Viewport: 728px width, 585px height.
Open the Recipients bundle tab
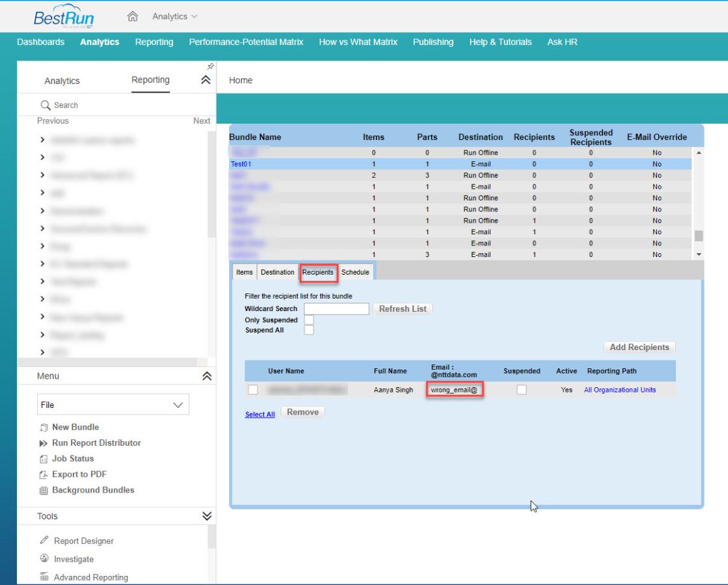tap(318, 272)
